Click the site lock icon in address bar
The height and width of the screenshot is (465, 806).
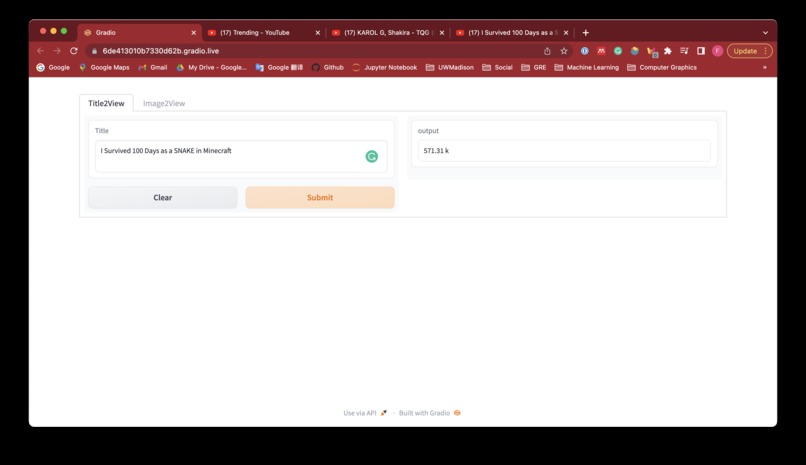point(94,51)
